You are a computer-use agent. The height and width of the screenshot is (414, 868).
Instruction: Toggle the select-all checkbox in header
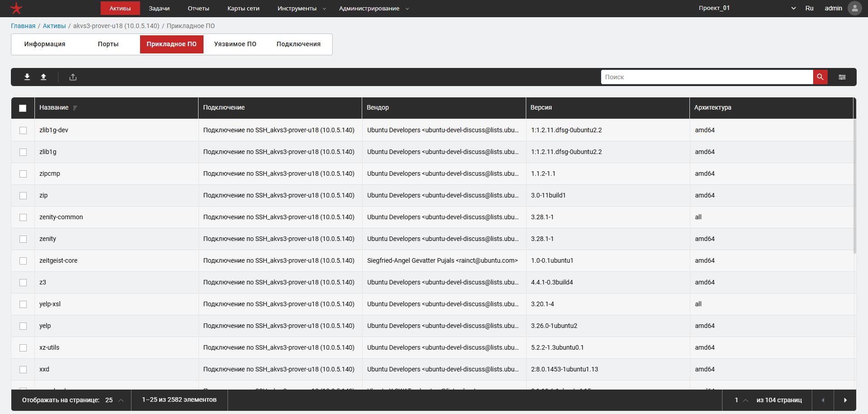tap(23, 108)
